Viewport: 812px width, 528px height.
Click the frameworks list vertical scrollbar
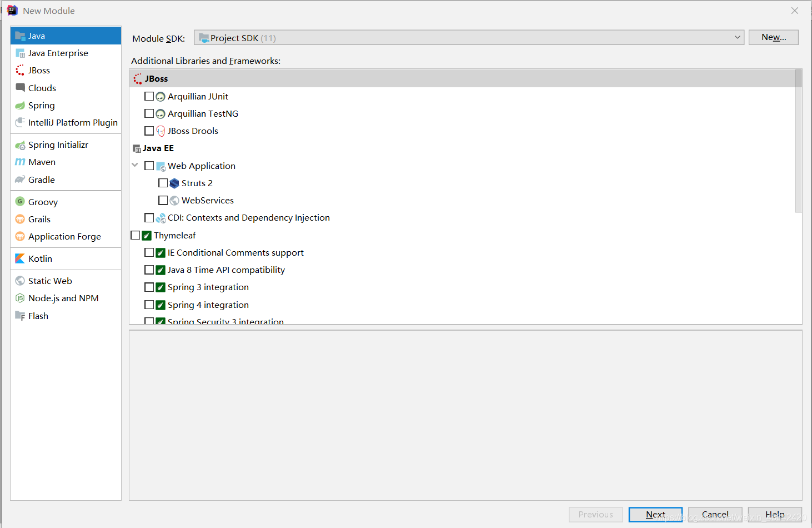coord(798,141)
